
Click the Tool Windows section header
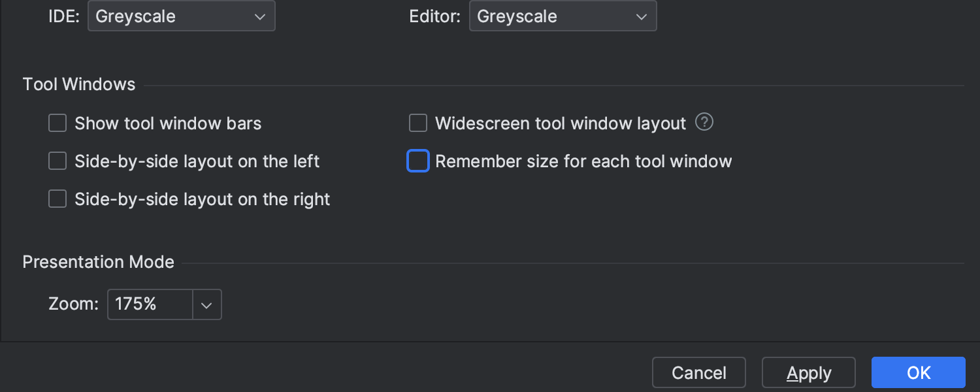(78, 84)
